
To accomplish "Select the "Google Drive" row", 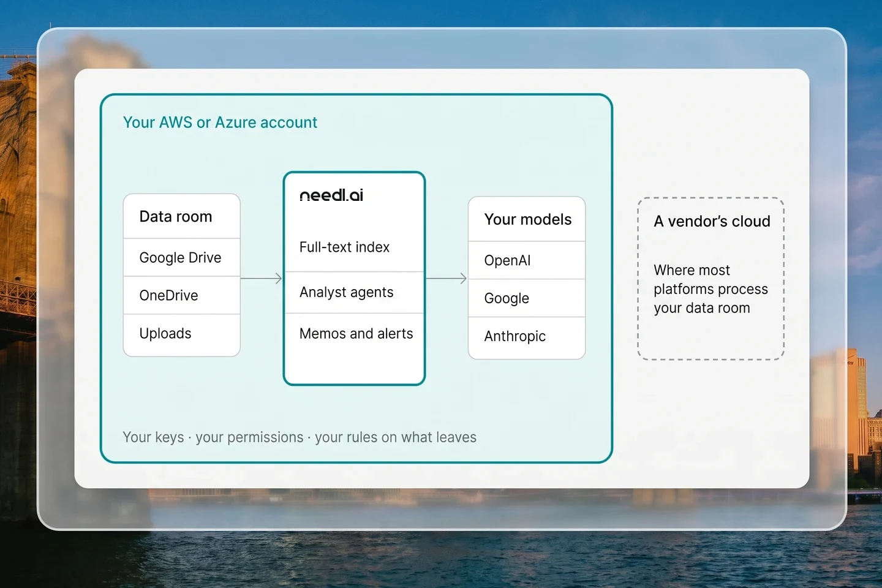I will 182,258.
